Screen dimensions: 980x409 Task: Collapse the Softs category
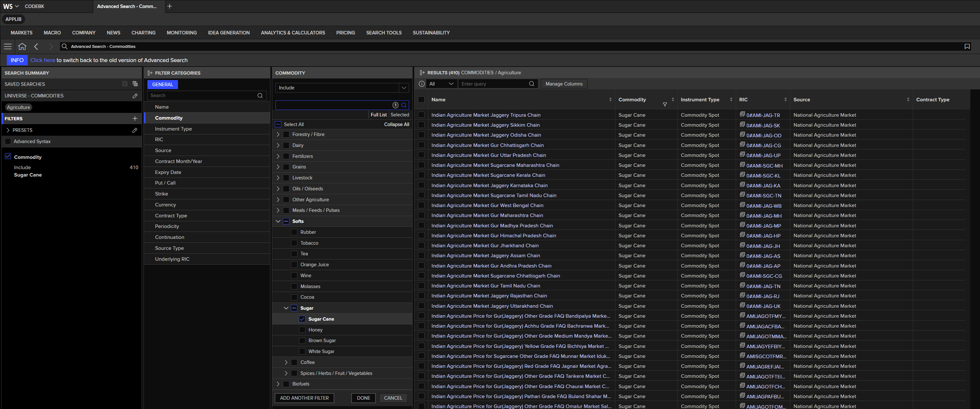278,221
